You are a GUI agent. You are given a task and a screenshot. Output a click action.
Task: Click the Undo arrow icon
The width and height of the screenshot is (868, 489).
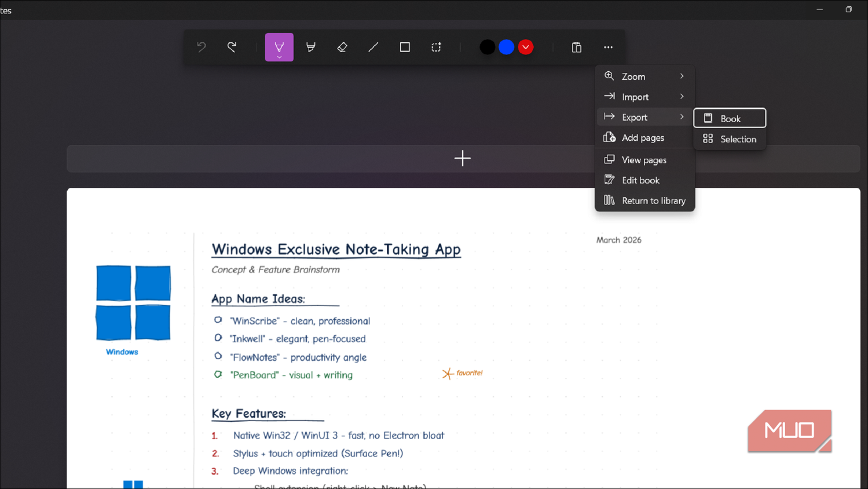pos(201,47)
